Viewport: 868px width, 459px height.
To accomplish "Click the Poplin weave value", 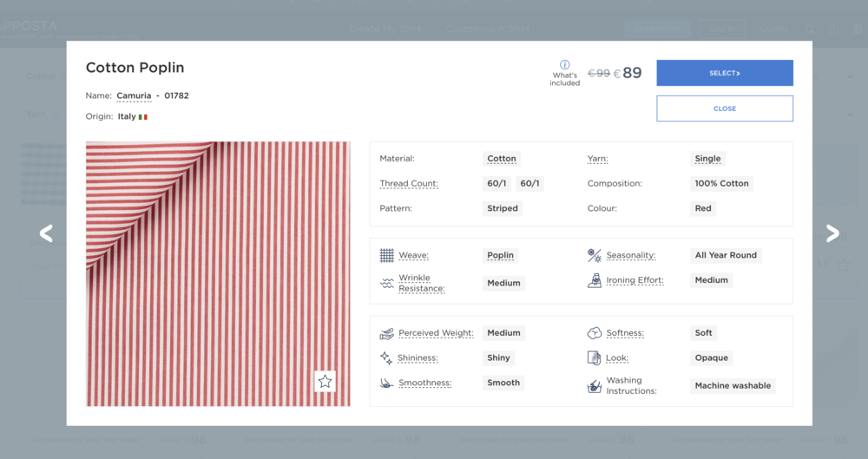I will (501, 255).
